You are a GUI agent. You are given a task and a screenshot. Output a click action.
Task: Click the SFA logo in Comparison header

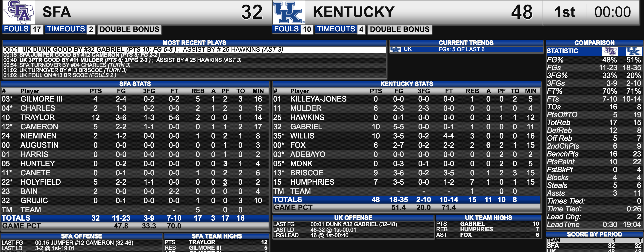[x=610, y=51]
